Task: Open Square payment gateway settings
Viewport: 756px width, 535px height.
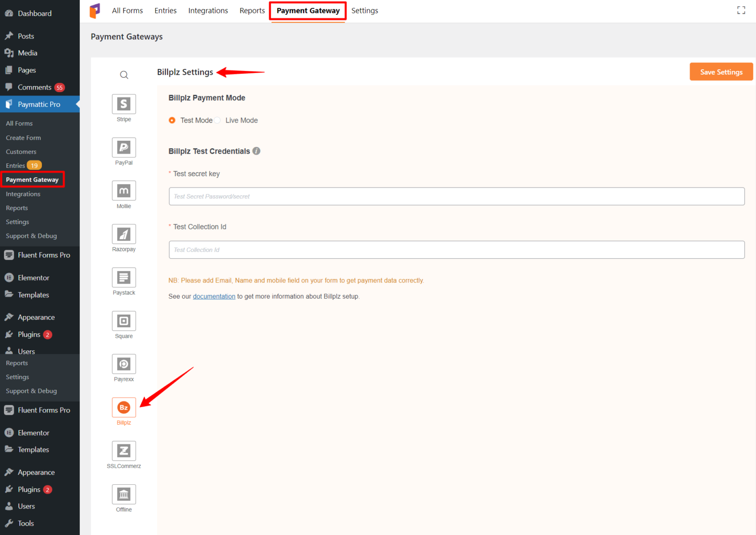Action: pos(124,320)
